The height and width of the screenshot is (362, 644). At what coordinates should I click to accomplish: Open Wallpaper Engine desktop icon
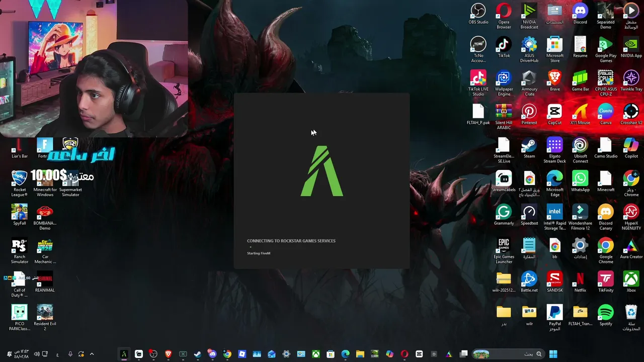(504, 83)
